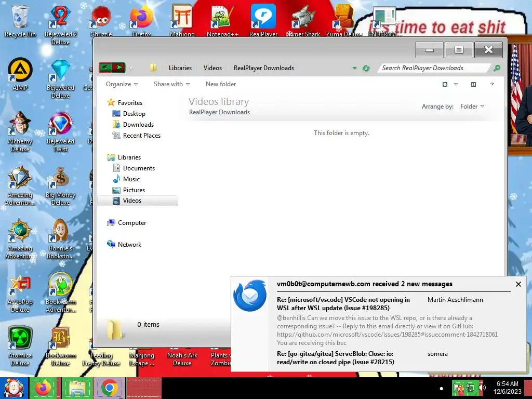This screenshot has height=399, width=532.
Task: Open Feeding Frenzy Deluxe shortcut
Action: (101, 359)
